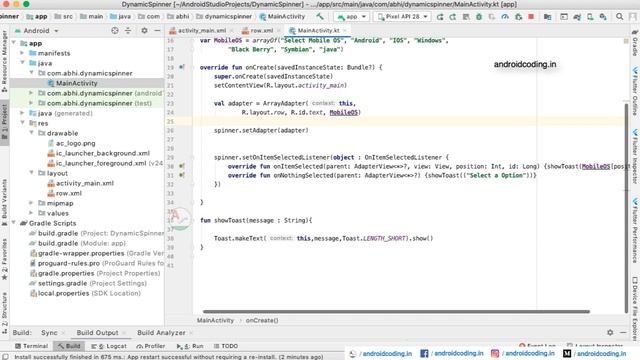Open the Flutter Outline side tab
The image size is (640, 360).
(x=635, y=91)
